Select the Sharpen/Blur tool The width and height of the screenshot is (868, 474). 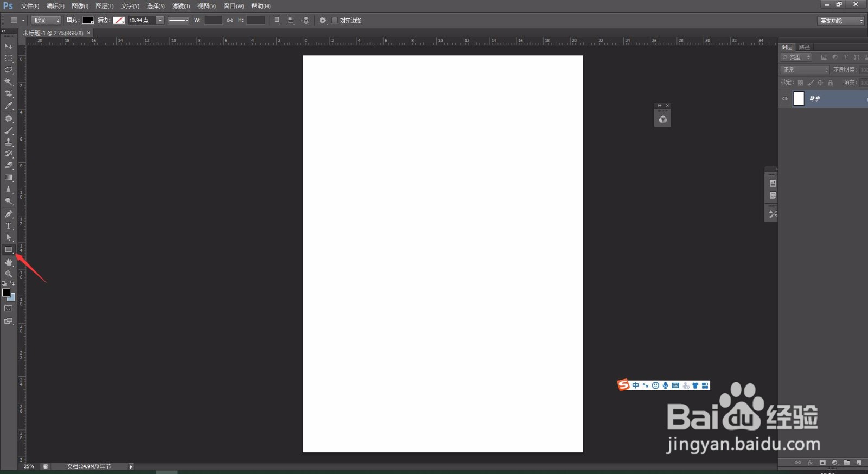8,189
